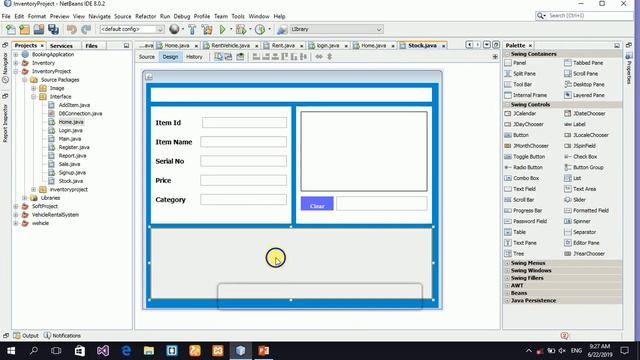
Task: Switch to Source view
Action: tap(147, 57)
